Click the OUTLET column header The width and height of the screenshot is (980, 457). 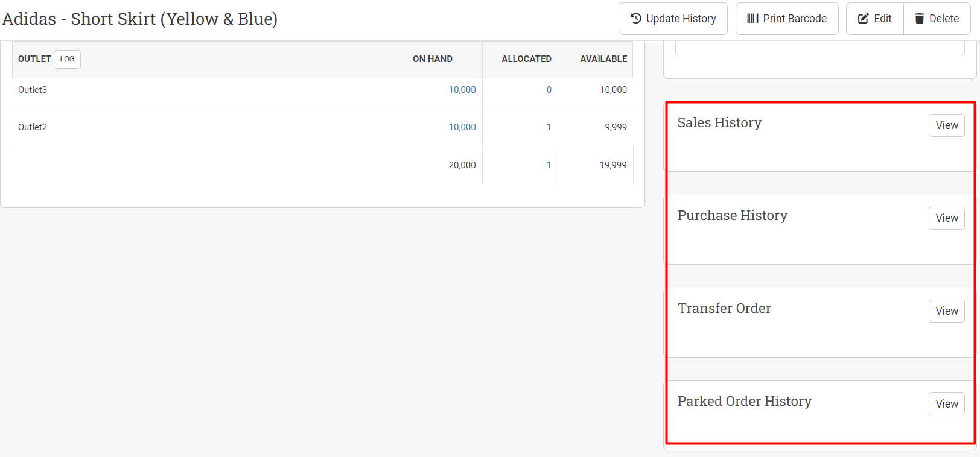click(x=34, y=59)
